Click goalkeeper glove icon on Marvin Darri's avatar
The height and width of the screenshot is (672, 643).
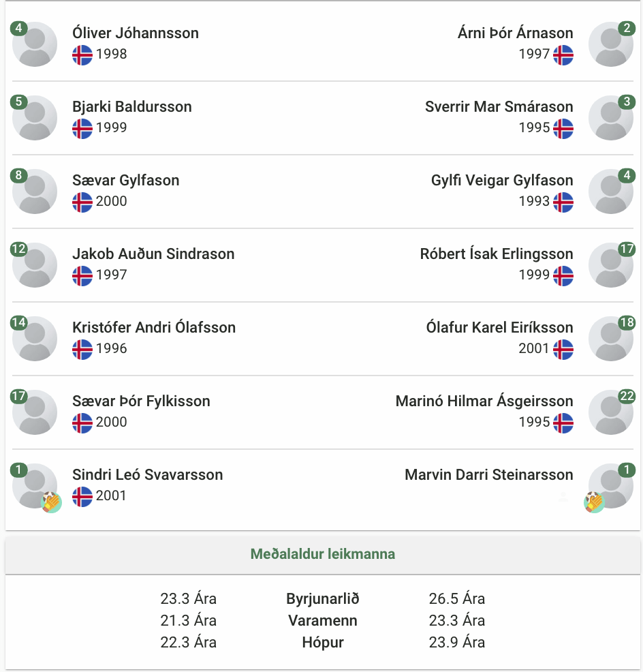click(x=594, y=502)
